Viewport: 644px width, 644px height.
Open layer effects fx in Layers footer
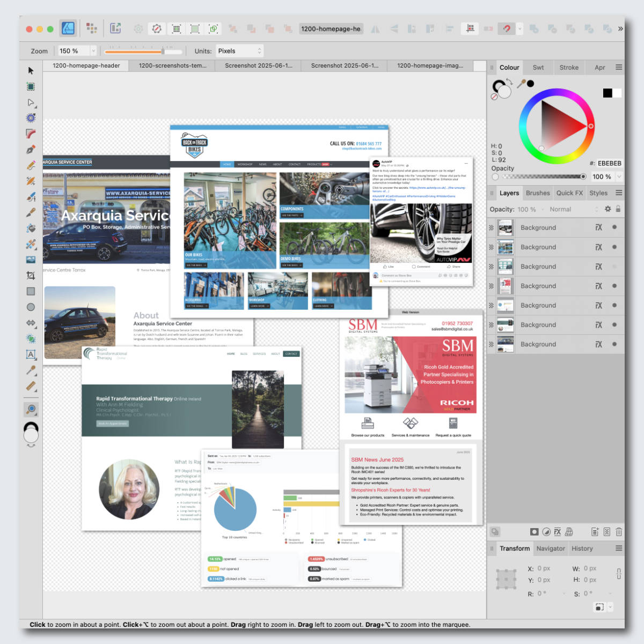[558, 532]
